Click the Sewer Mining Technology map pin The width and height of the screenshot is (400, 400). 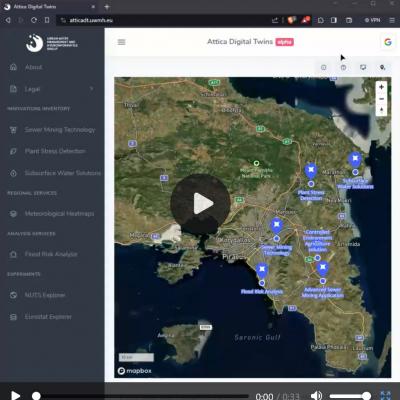coord(276,226)
